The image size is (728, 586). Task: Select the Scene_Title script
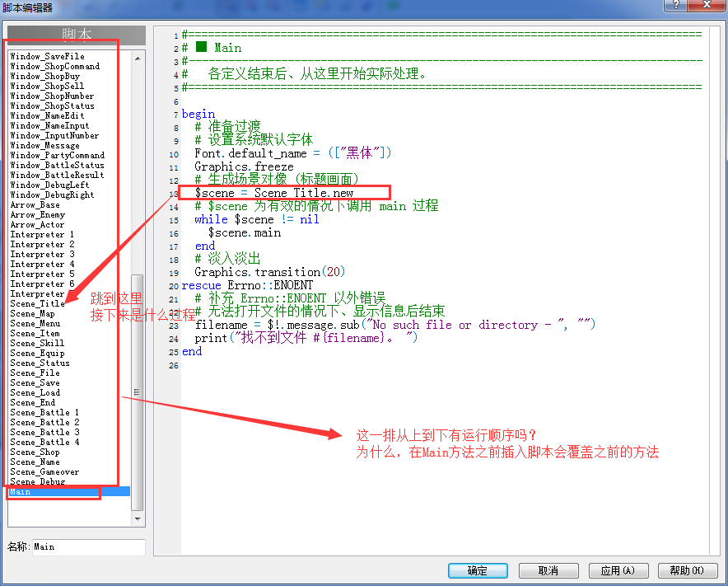click(x=38, y=303)
